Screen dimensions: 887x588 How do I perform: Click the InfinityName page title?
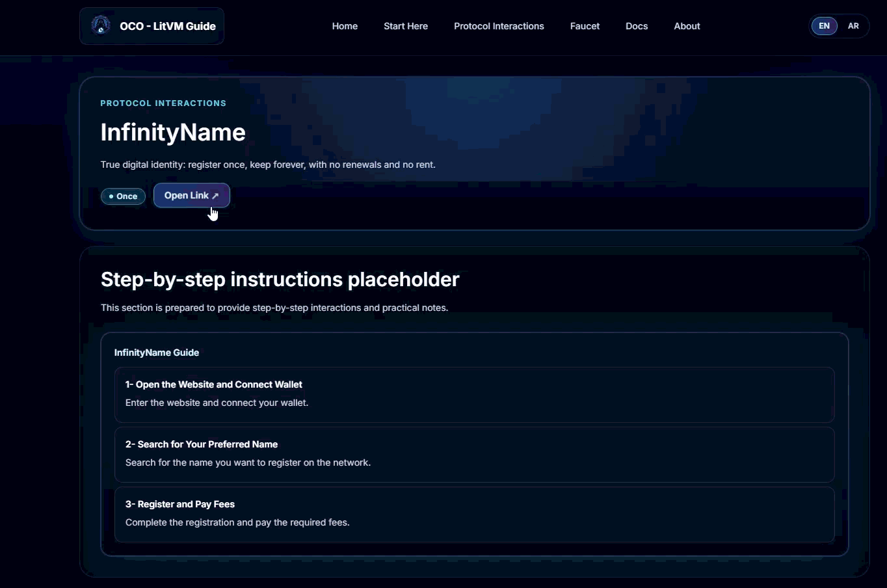tap(172, 132)
